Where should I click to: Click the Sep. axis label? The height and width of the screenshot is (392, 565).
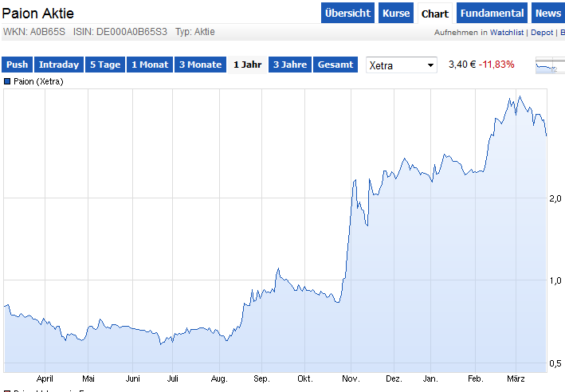coord(261,378)
